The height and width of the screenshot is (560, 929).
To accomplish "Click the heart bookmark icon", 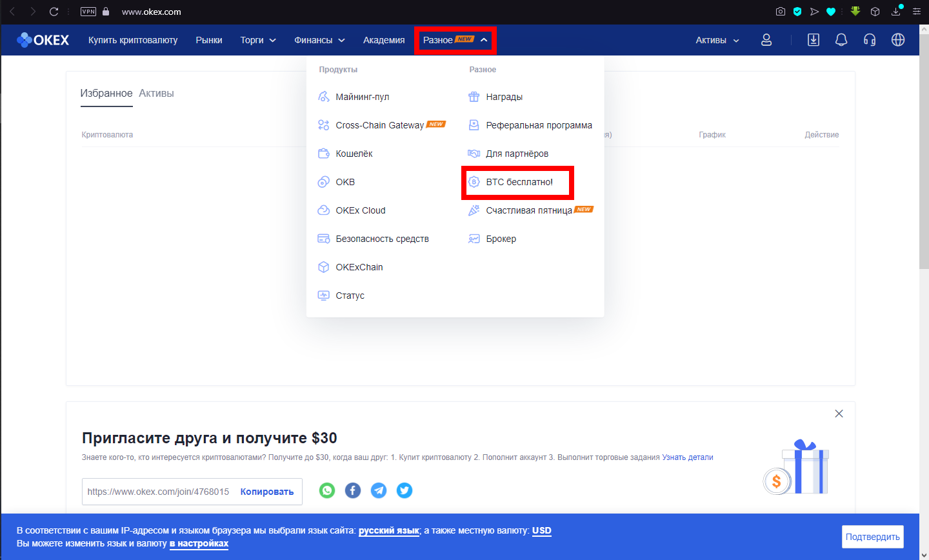I will pos(831,12).
